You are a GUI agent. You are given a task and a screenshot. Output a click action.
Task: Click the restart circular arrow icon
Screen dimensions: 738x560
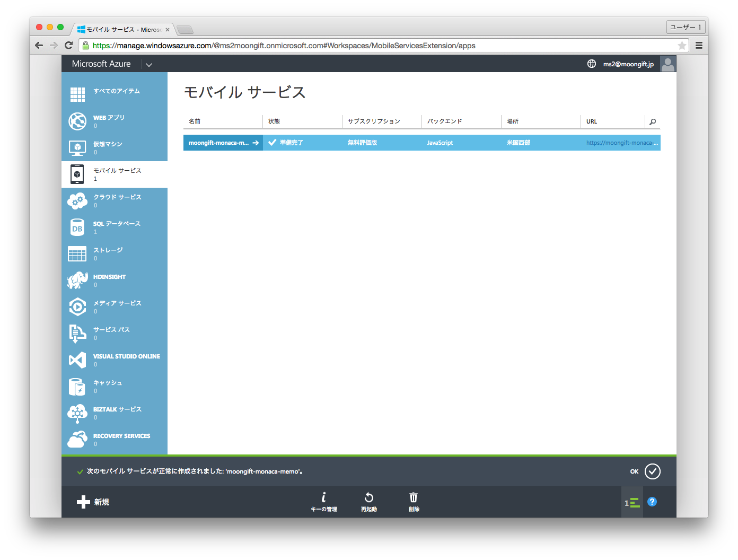(369, 498)
